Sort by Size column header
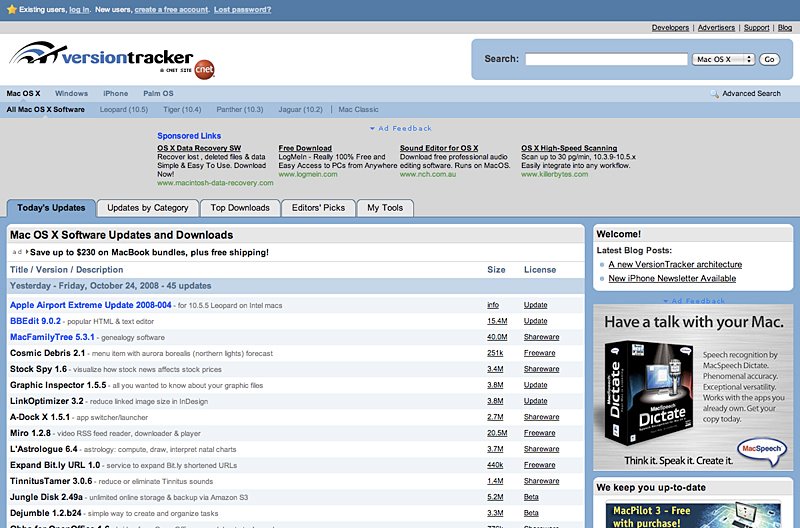Image resolution: width=800 pixels, height=528 pixels. 496,270
